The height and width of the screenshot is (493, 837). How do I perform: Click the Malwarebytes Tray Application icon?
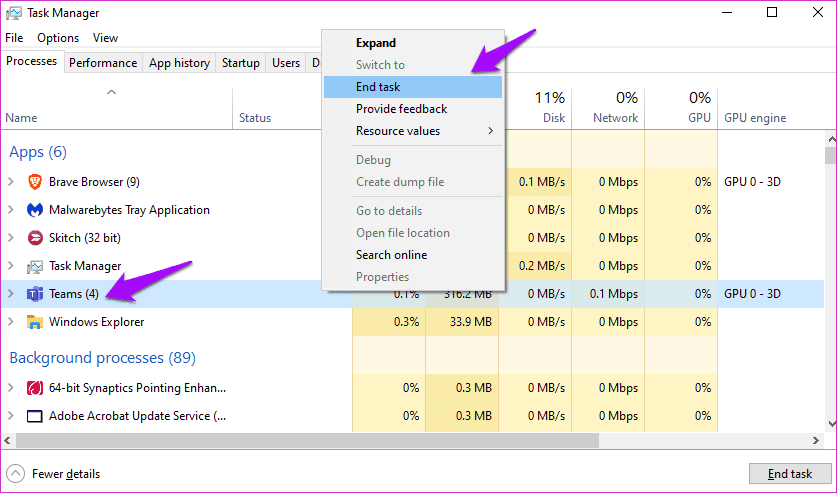click(34, 210)
